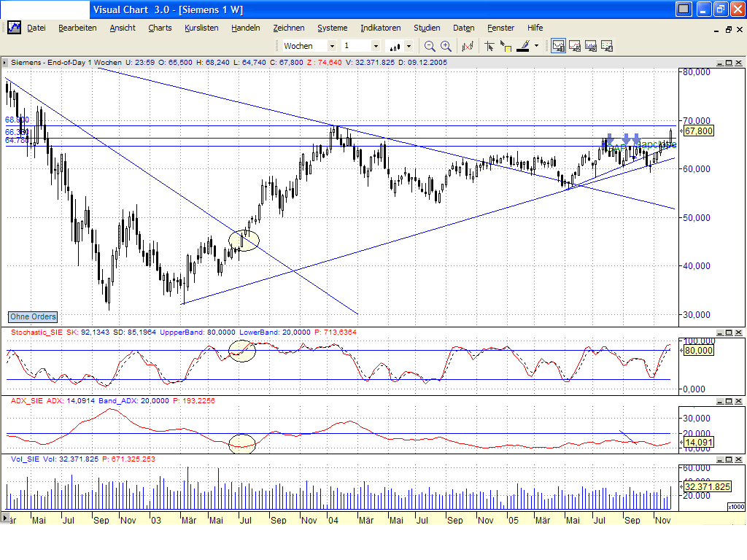Select the drawing pen tool

point(523,45)
